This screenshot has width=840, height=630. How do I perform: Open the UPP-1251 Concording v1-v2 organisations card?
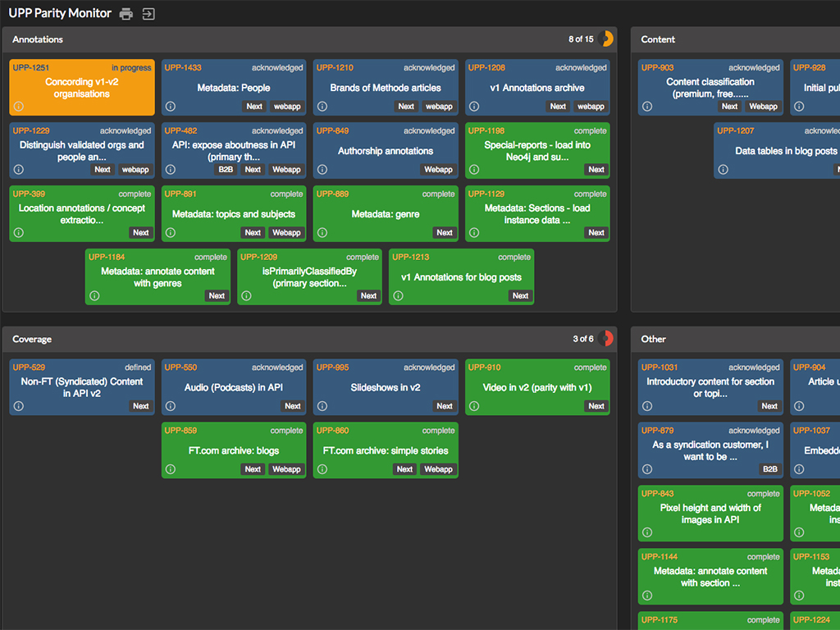81,87
